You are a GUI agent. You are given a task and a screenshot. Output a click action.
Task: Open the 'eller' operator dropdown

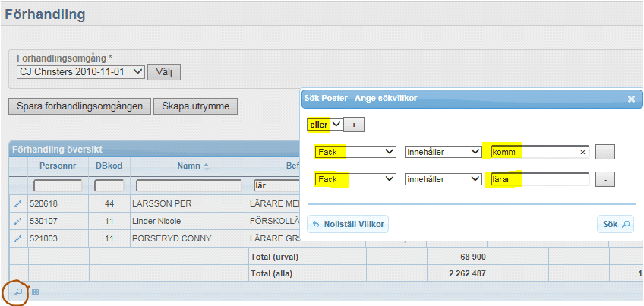click(325, 124)
